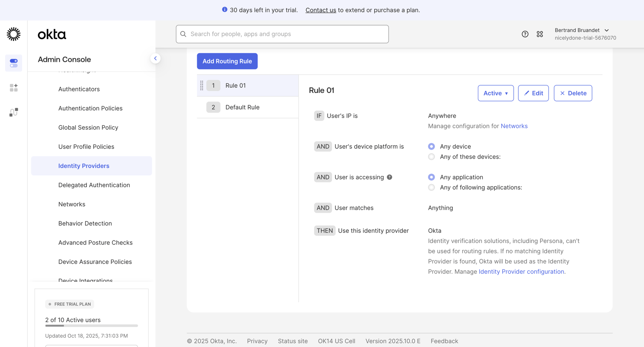Select Any of these devices radio button
The width and height of the screenshot is (644, 347).
tap(431, 156)
